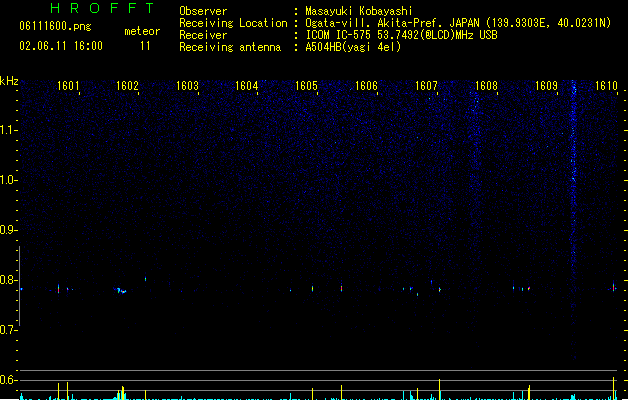Click the HROFFT title text
Image resolution: width=629 pixels, height=400 pixels.
point(103,8)
